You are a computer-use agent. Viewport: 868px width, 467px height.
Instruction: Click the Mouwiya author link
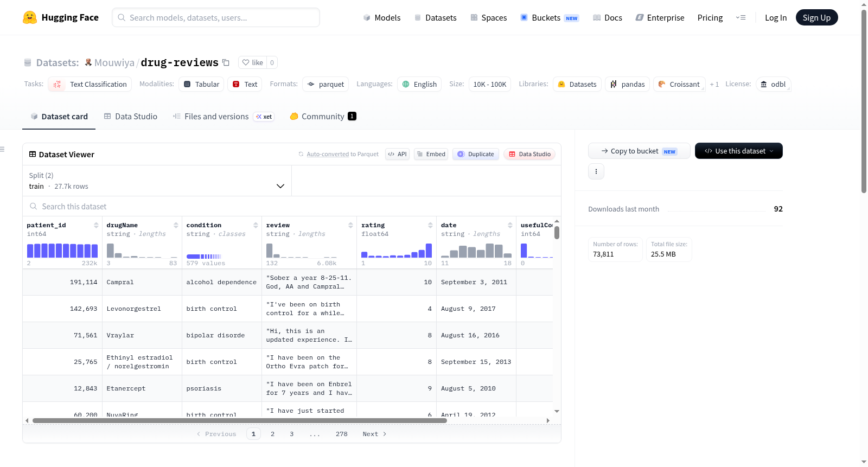tap(114, 62)
